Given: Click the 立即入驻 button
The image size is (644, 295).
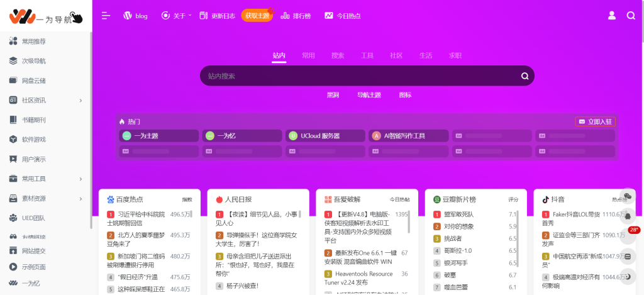Looking at the screenshot, I should pyautogui.click(x=595, y=121).
